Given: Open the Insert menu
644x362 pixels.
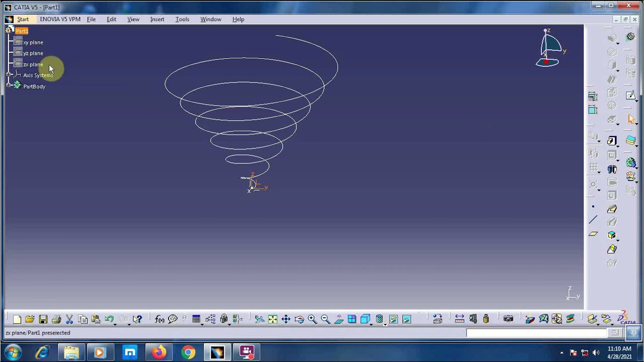Looking at the screenshot, I should click(x=157, y=19).
